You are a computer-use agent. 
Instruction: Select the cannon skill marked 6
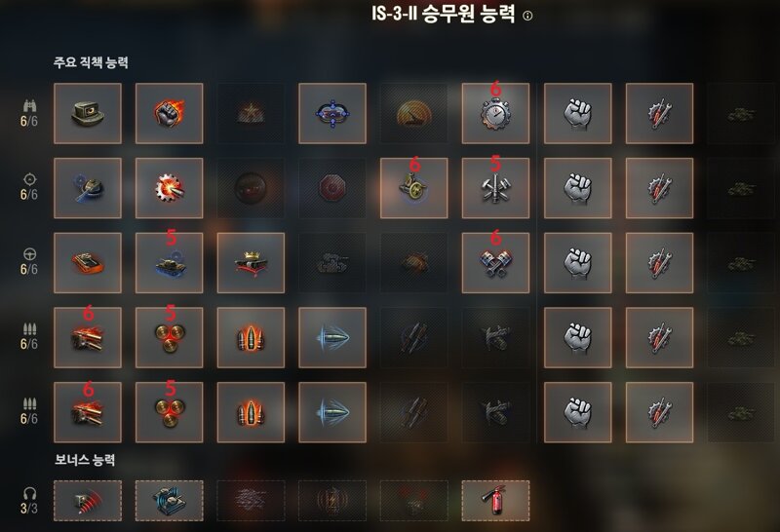coord(413,188)
